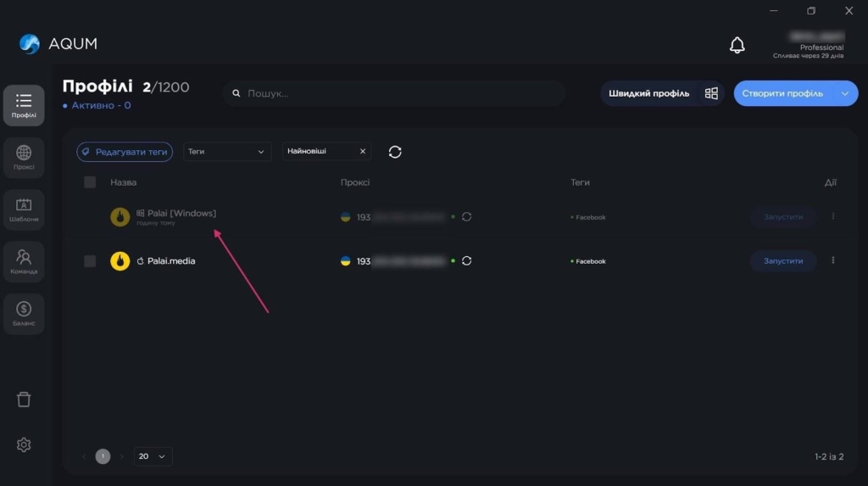Toggle the select-all checkbox in header

tap(90, 182)
